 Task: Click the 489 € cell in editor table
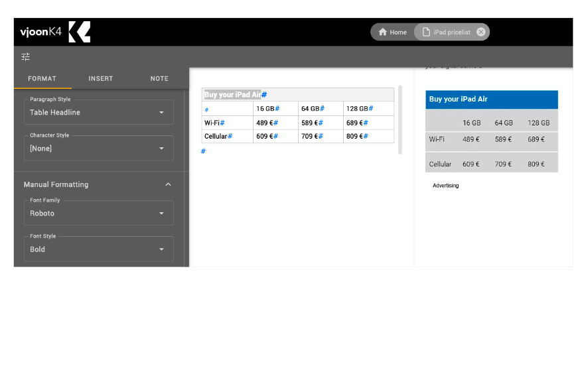click(275, 123)
